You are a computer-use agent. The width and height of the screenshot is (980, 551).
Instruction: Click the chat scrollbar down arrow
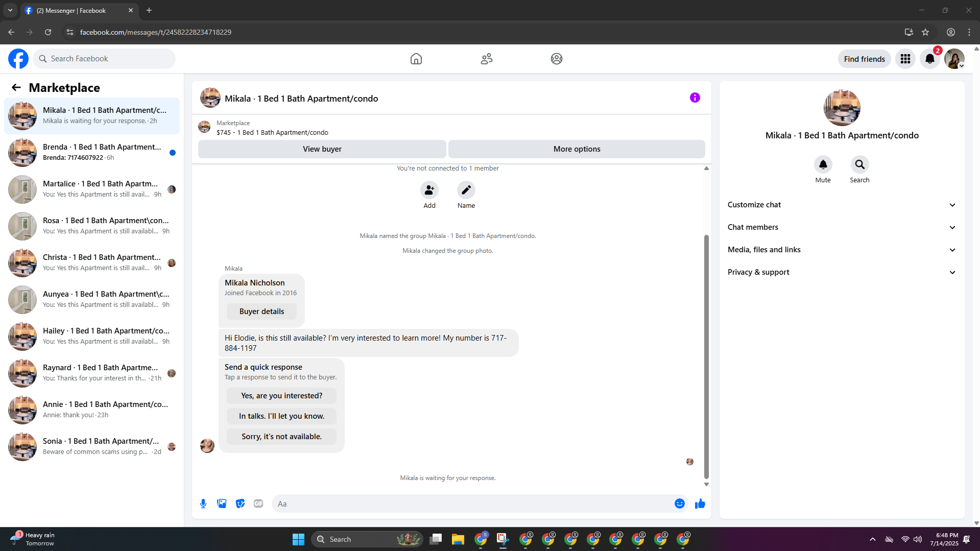click(706, 484)
